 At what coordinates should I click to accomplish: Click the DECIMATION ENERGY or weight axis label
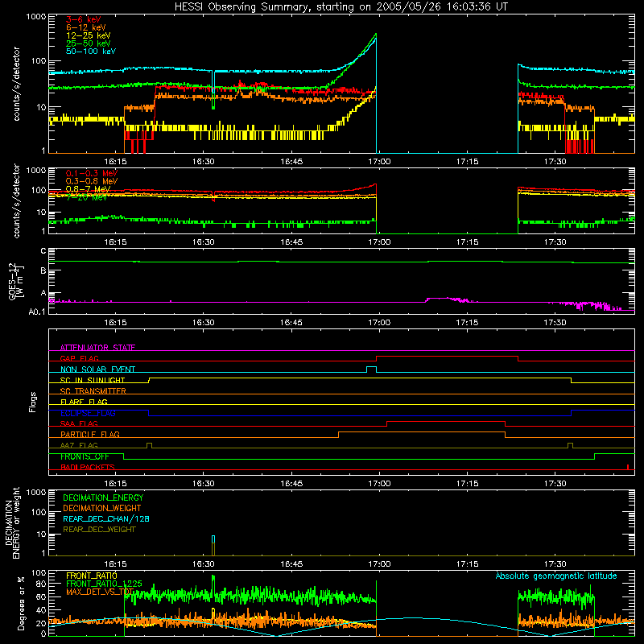(12, 522)
